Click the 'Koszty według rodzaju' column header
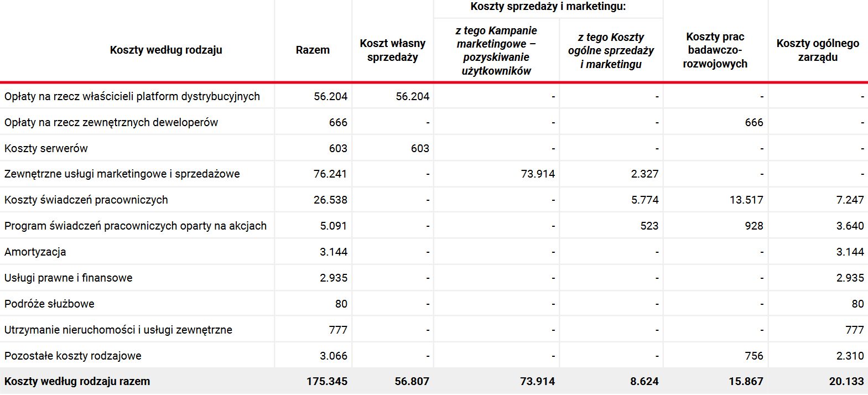This screenshot has height=395, width=868. tap(166, 50)
